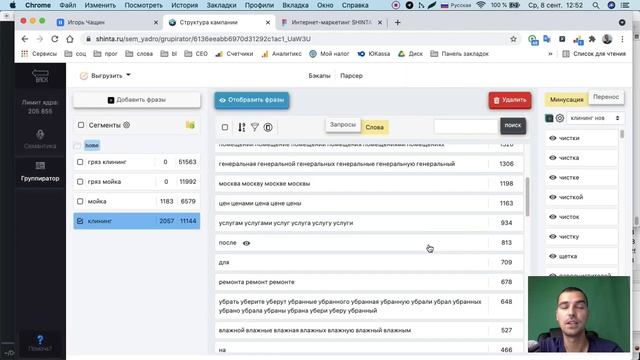Open the соц bookmarks folder
The image size is (640, 360).
click(76, 53)
